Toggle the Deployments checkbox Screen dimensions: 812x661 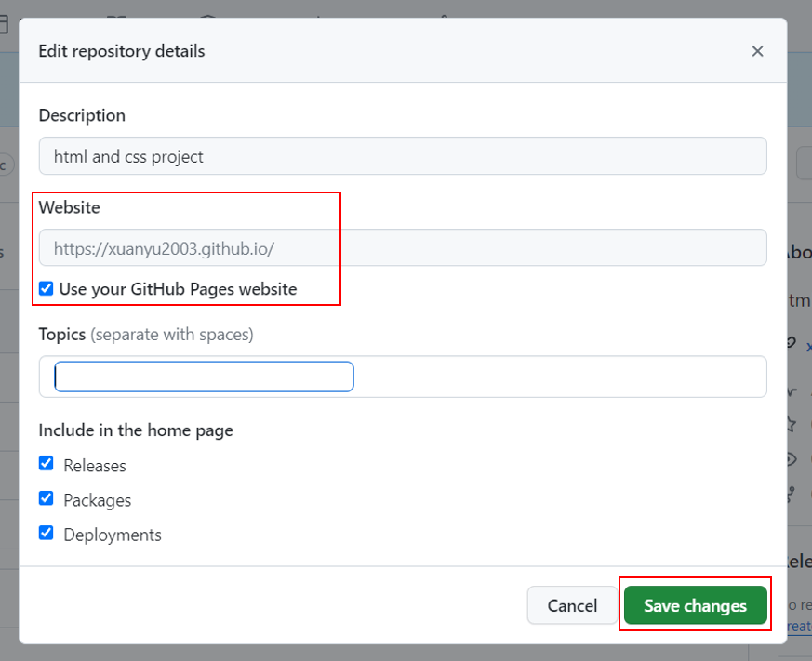click(47, 533)
